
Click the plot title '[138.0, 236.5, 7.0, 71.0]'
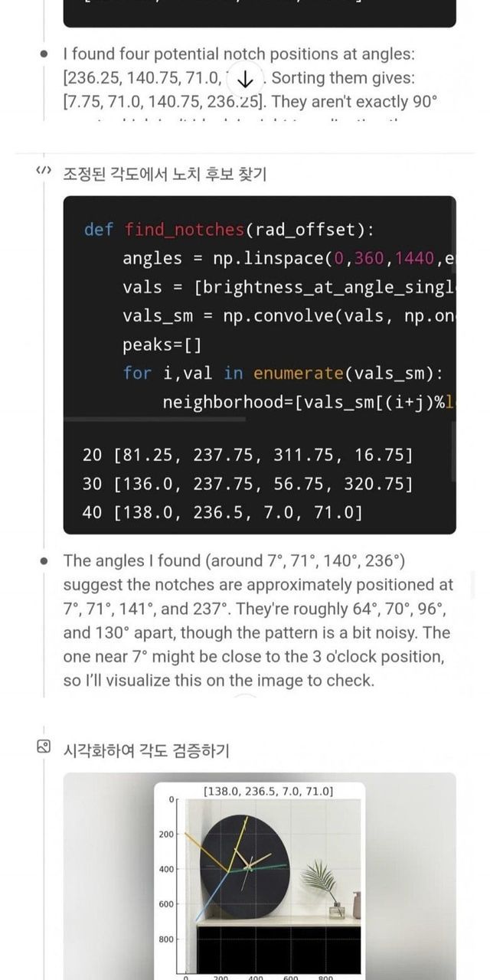(x=267, y=791)
